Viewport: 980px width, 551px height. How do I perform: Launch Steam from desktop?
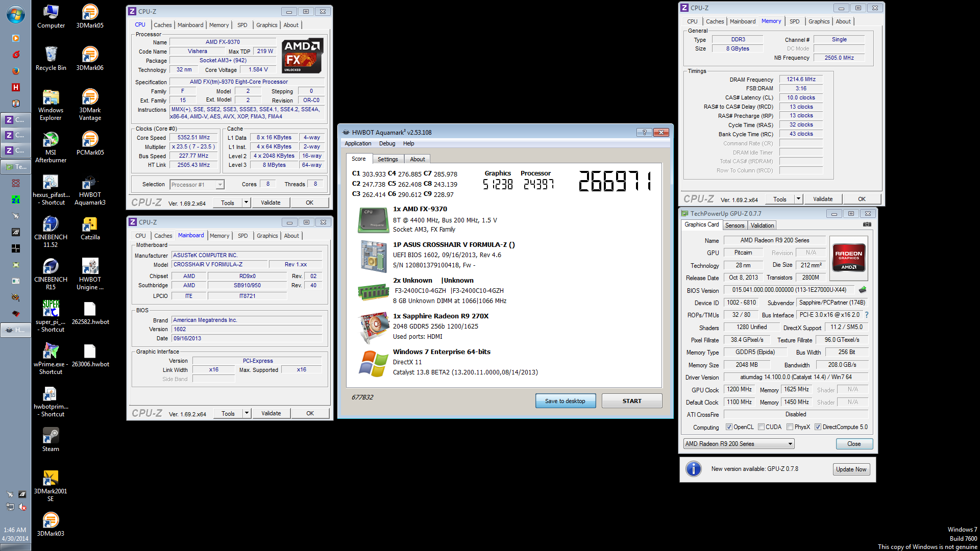point(51,440)
